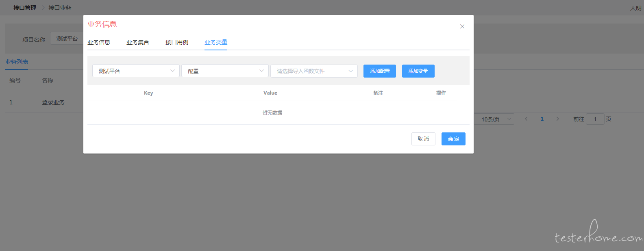Click the 添加变量 button
Image resolution: width=644 pixels, height=251 pixels.
pos(418,71)
